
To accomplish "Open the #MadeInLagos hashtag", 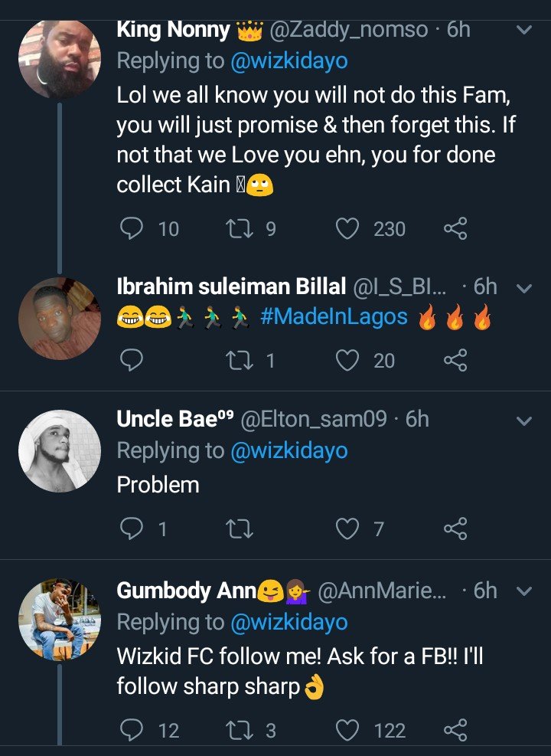I will pos(334,316).
